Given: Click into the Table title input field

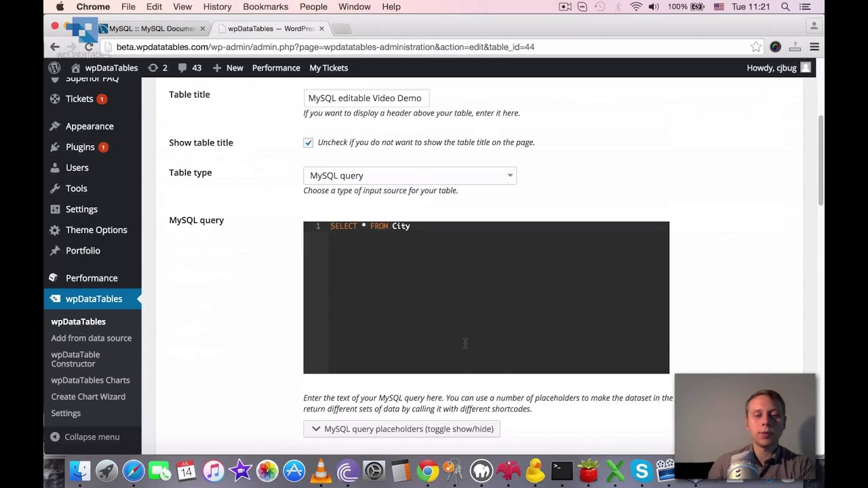Looking at the screenshot, I should [366, 98].
